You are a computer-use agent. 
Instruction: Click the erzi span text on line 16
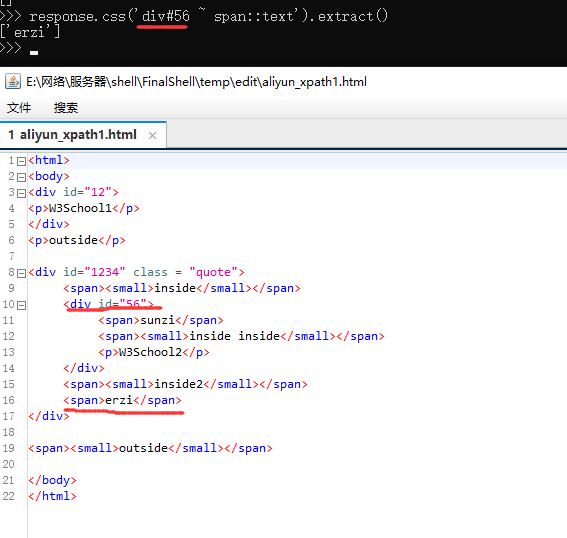(x=119, y=400)
